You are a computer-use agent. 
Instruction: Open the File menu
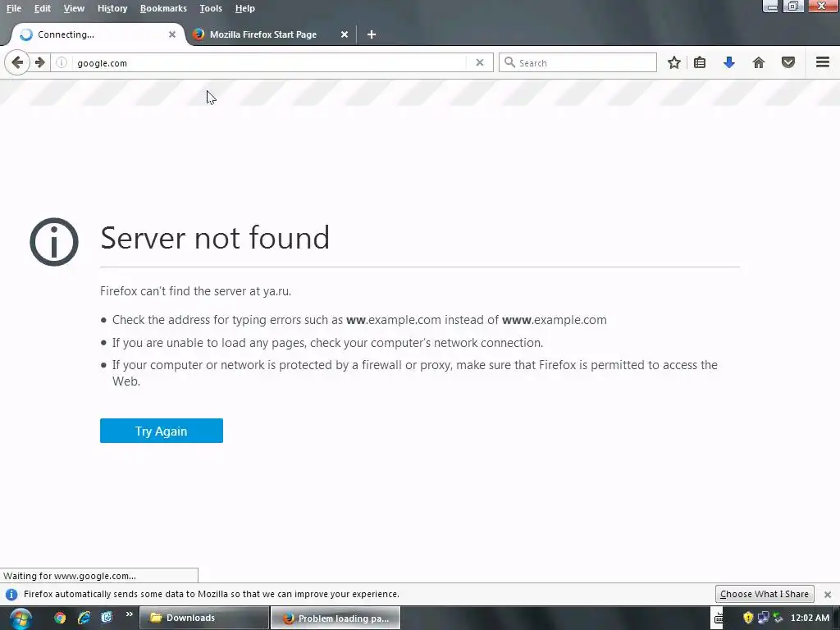tap(13, 8)
